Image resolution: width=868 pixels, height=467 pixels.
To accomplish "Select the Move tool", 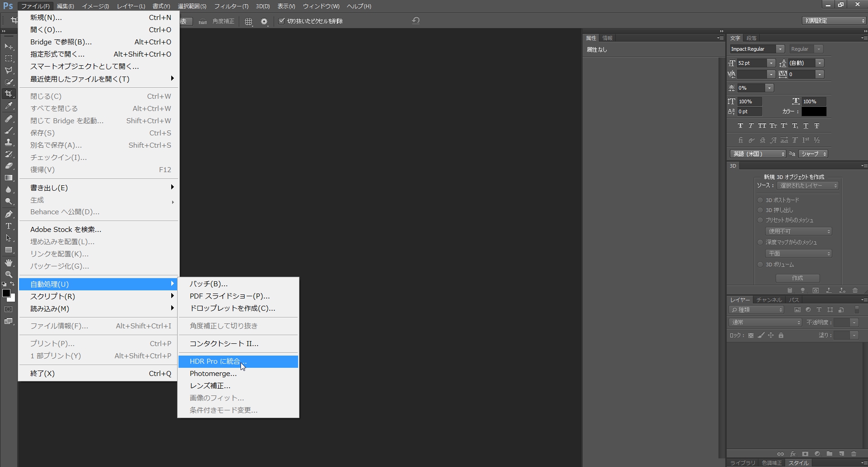I will [x=9, y=47].
